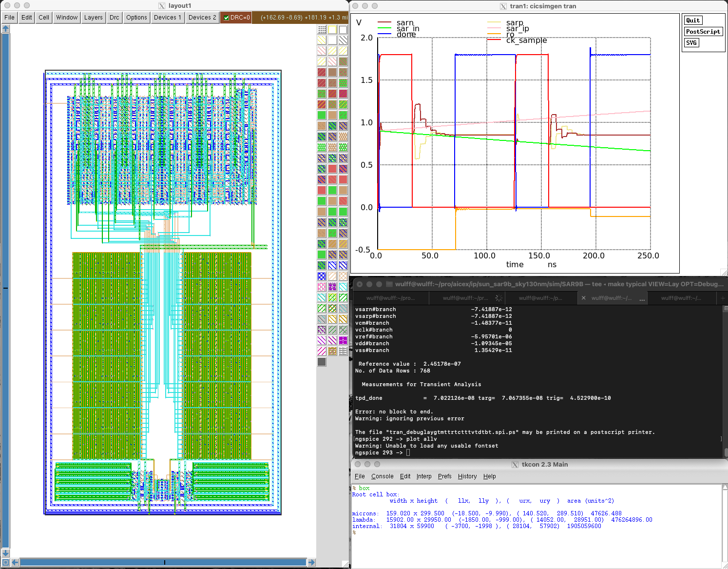728x569 pixels.
Task: Close the active terminal tab with X
Action: pos(583,298)
